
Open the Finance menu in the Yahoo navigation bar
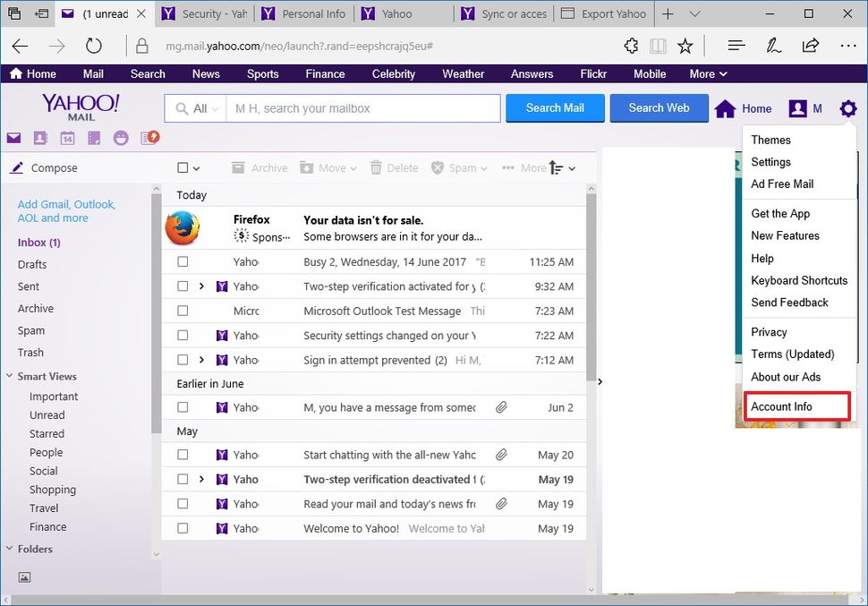[324, 73]
